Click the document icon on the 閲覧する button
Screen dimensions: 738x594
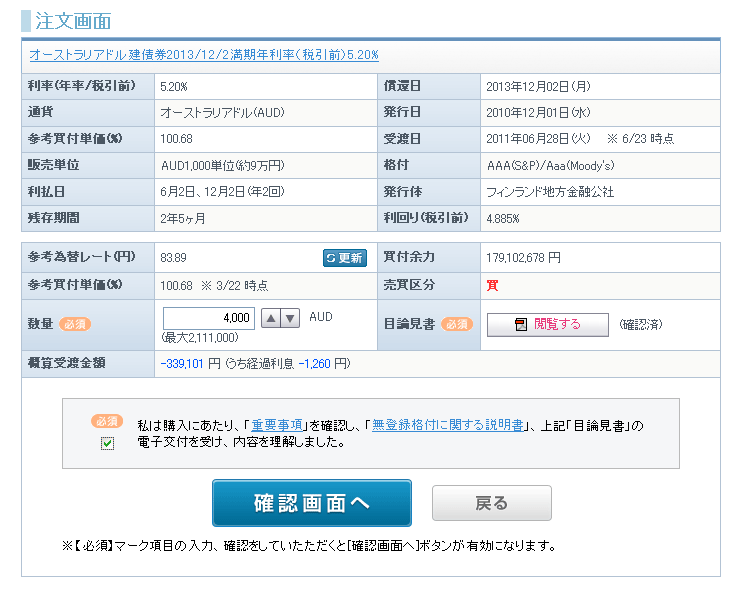coord(520,325)
